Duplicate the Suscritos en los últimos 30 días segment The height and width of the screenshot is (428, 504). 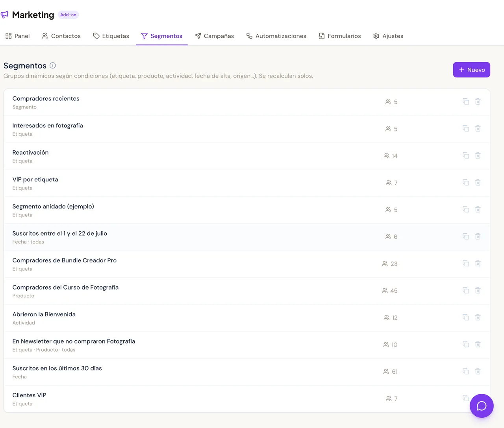click(x=466, y=371)
